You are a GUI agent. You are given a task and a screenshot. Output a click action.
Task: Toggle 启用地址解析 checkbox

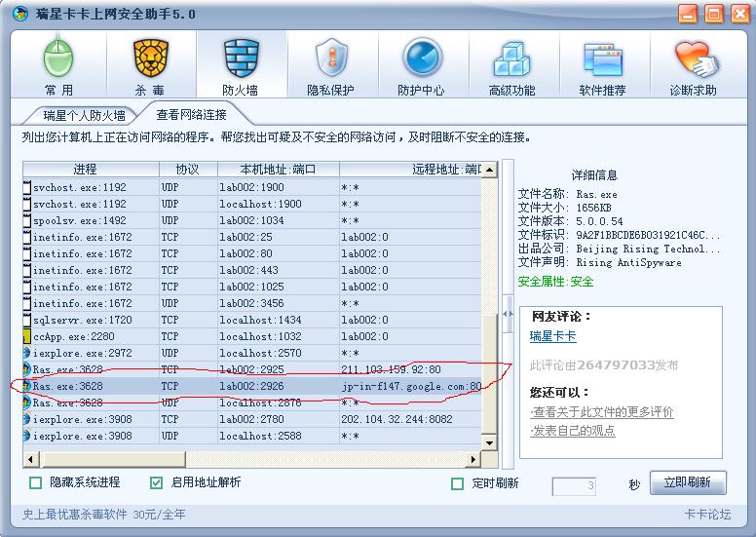156,482
